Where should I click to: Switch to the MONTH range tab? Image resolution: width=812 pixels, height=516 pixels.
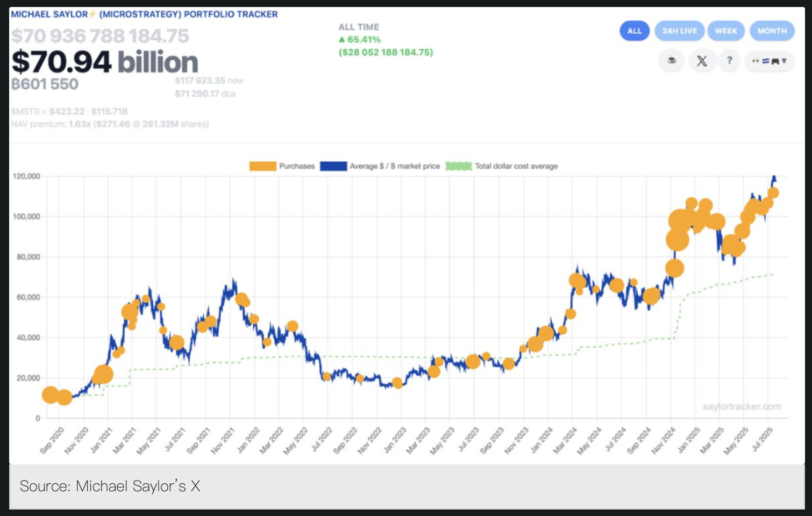772,31
